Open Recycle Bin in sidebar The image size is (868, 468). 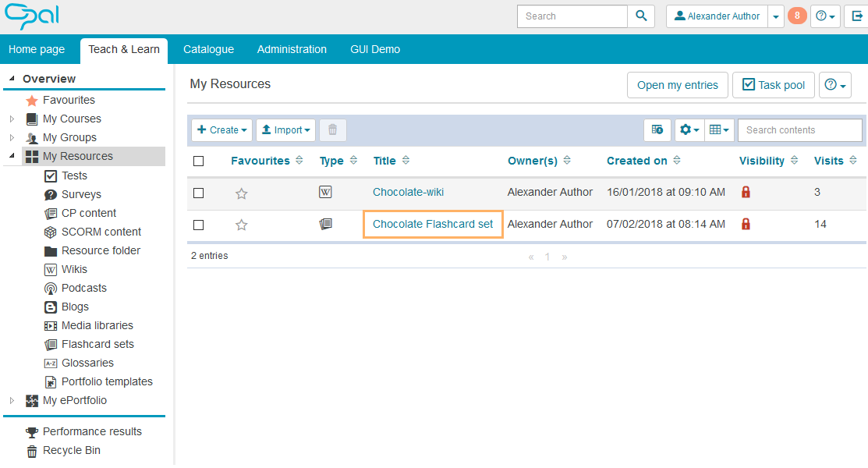click(71, 450)
